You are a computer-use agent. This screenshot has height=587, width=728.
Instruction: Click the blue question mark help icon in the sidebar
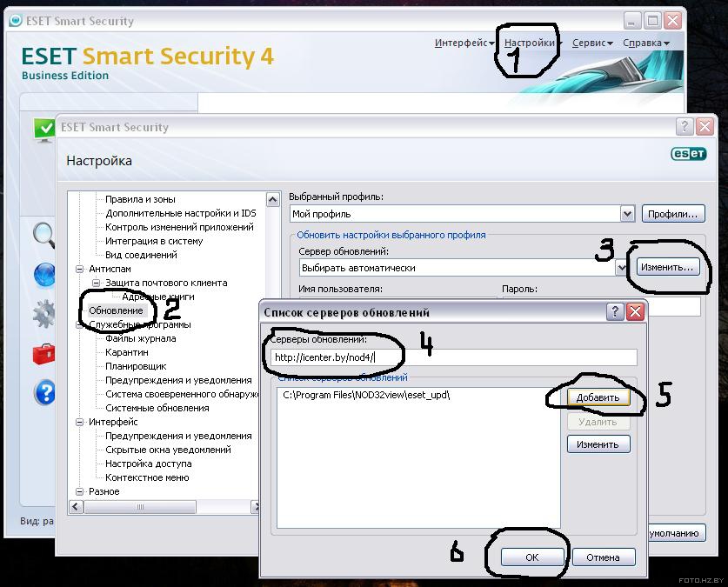45,392
